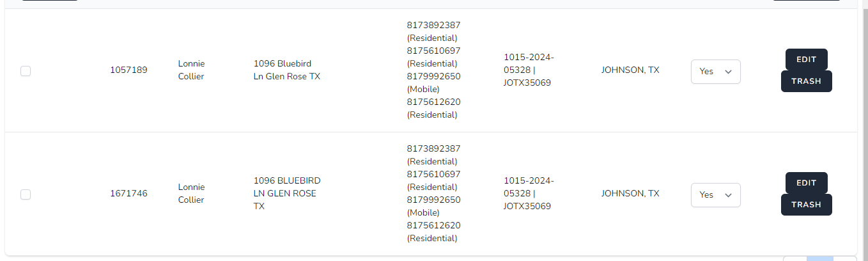Click the highlighted current page button in pagination
This screenshot has width=868, height=261.
click(x=820, y=258)
